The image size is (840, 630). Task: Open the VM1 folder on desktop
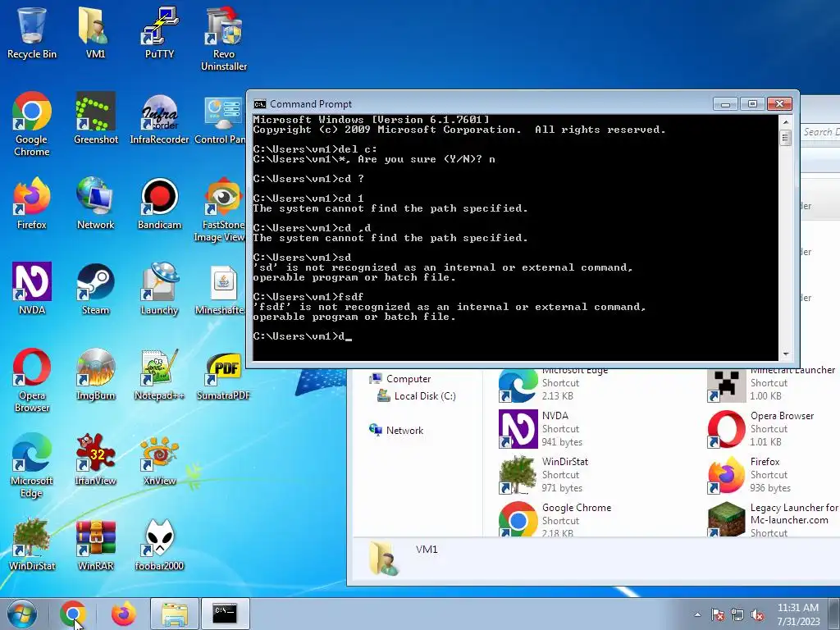click(x=95, y=32)
